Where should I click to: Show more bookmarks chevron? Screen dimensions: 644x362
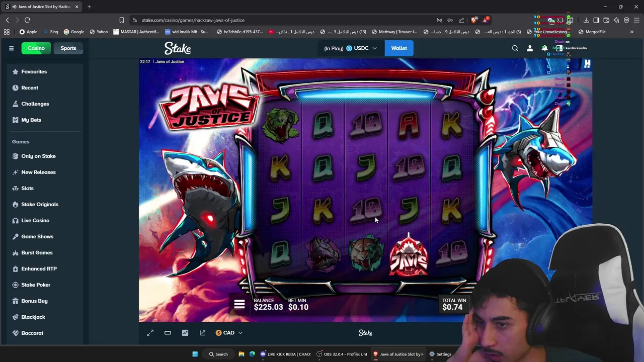[x=632, y=32]
